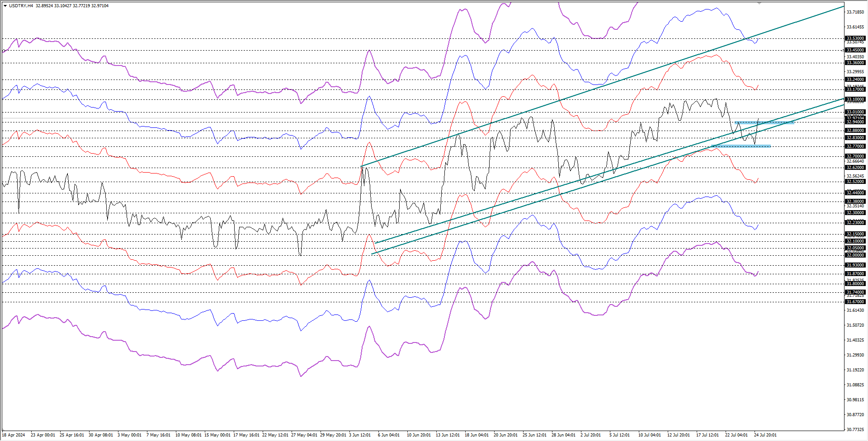Click the 32.88000 price label
868x441 pixels.
pos(855,131)
